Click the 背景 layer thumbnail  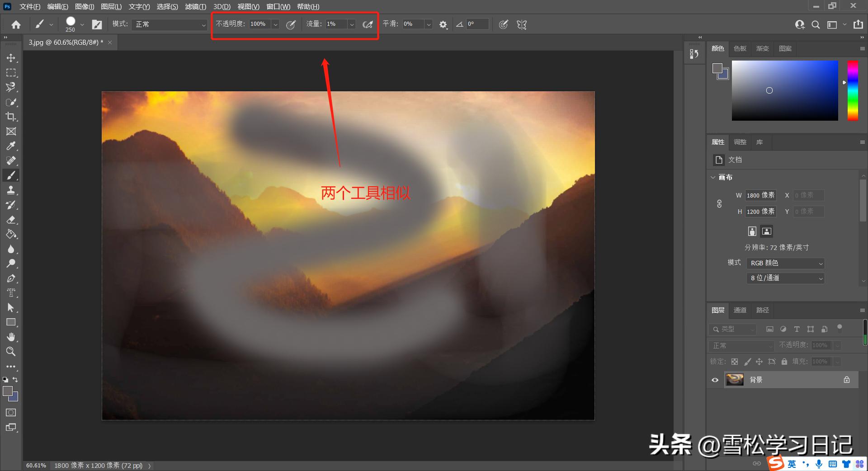(734, 380)
